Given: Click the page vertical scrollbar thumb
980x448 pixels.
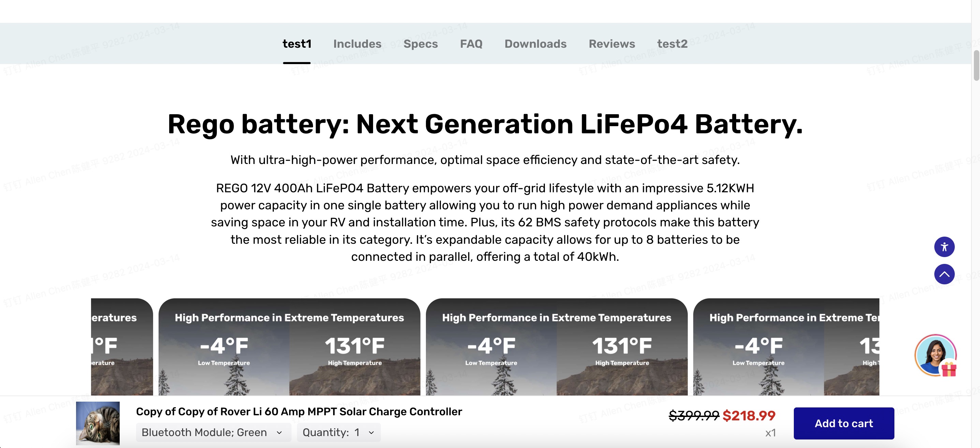Looking at the screenshot, I should coord(976,65).
